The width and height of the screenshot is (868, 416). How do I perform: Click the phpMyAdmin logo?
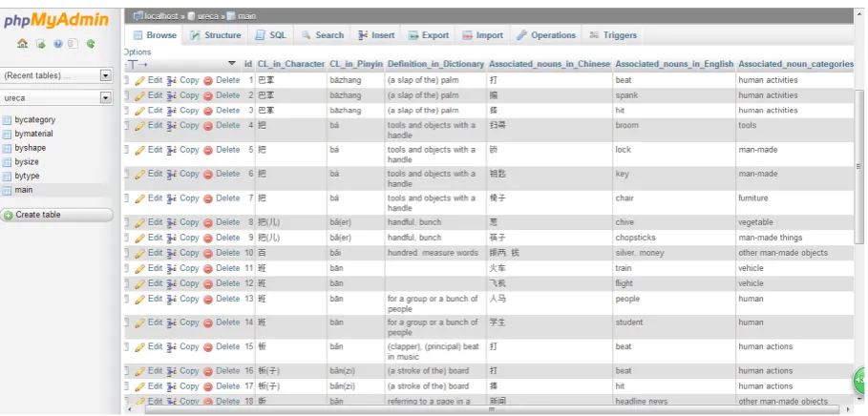coord(56,21)
